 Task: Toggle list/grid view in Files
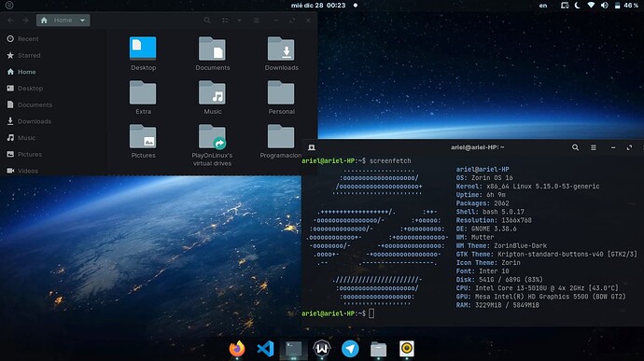[x=225, y=21]
